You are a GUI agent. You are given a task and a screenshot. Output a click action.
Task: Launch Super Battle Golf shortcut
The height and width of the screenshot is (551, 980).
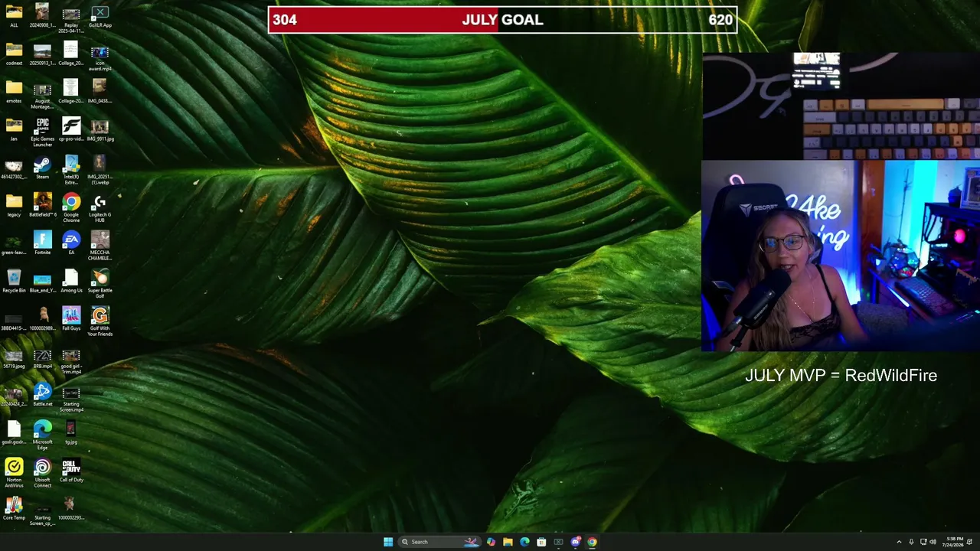tap(100, 283)
